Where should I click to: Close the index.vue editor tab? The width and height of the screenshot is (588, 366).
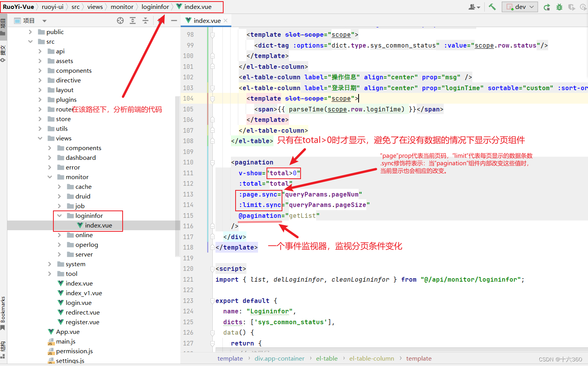tap(226, 21)
